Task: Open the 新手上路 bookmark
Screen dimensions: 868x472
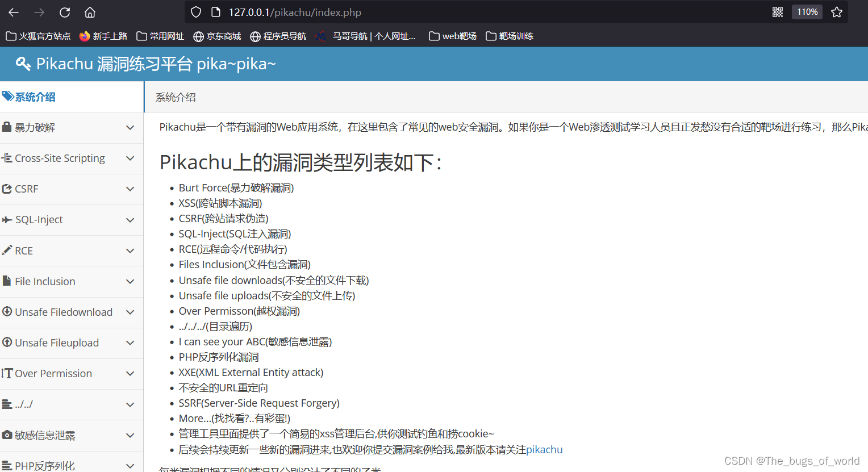Action: (103, 36)
